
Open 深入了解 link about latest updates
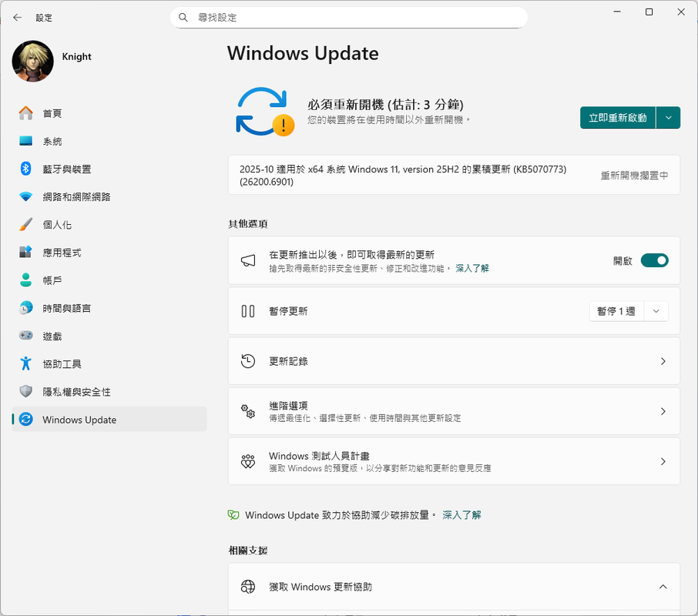tap(471, 268)
